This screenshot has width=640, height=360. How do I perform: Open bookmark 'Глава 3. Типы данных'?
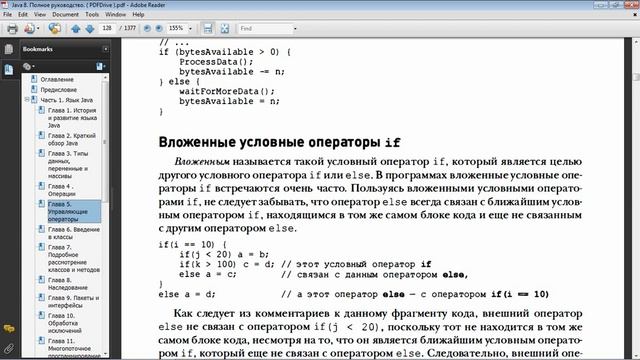click(x=68, y=164)
